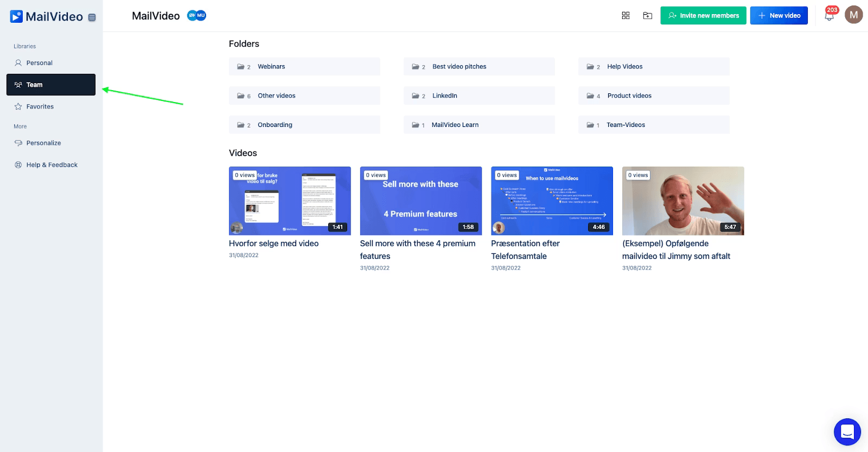Screen dimensions: 868x452
Task: Switch to grid view icon
Action: (626, 16)
